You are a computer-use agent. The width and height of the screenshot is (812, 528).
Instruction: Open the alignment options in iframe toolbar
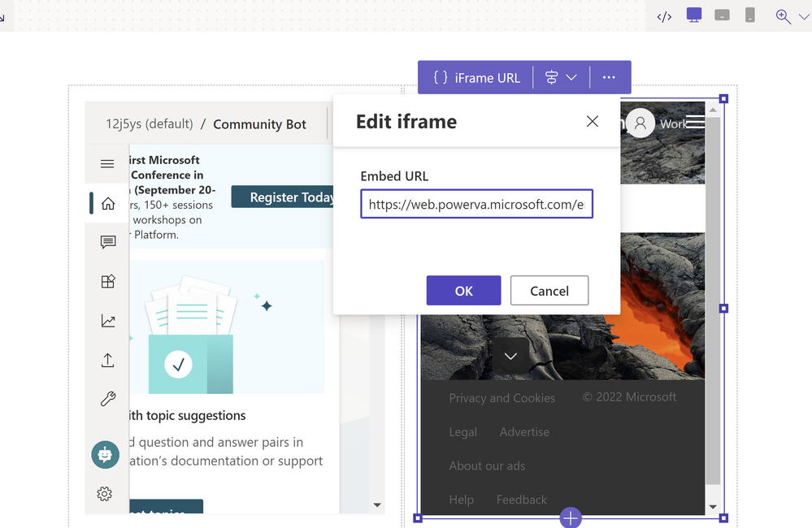(561, 78)
